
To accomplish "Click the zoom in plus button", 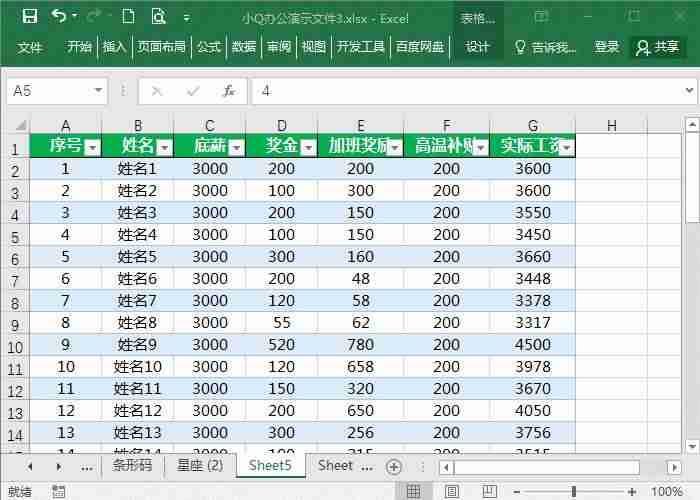I will coord(632,492).
